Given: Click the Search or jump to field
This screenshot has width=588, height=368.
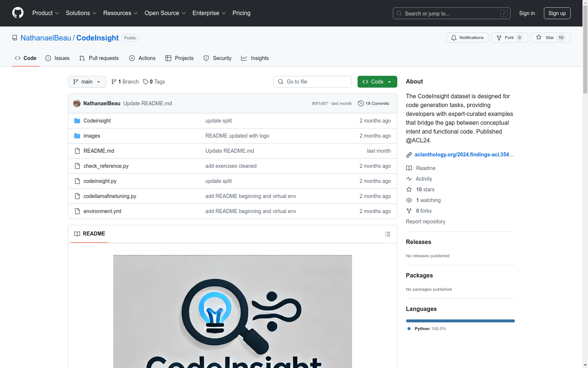Looking at the screenshot, I should (x=452, y=13).
